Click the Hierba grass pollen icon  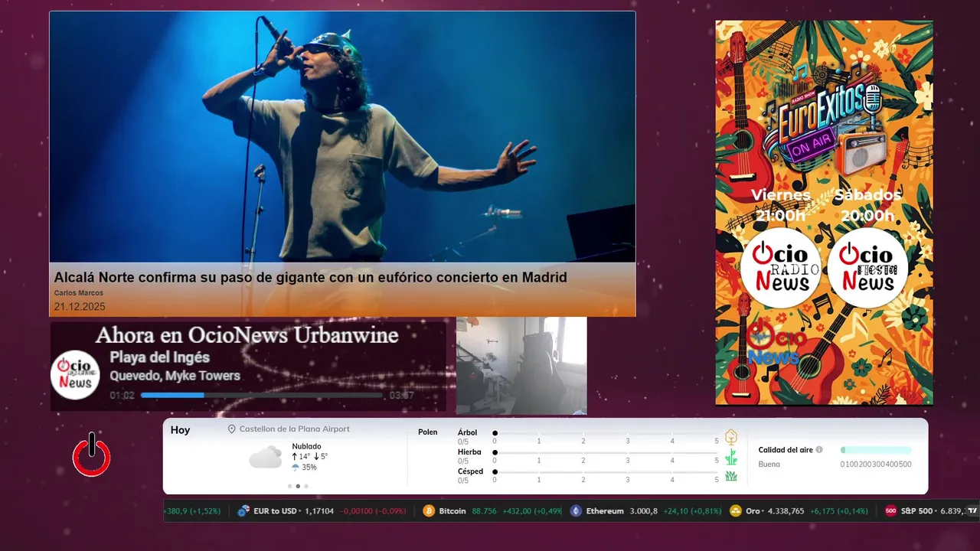click(x=731, y=457)
